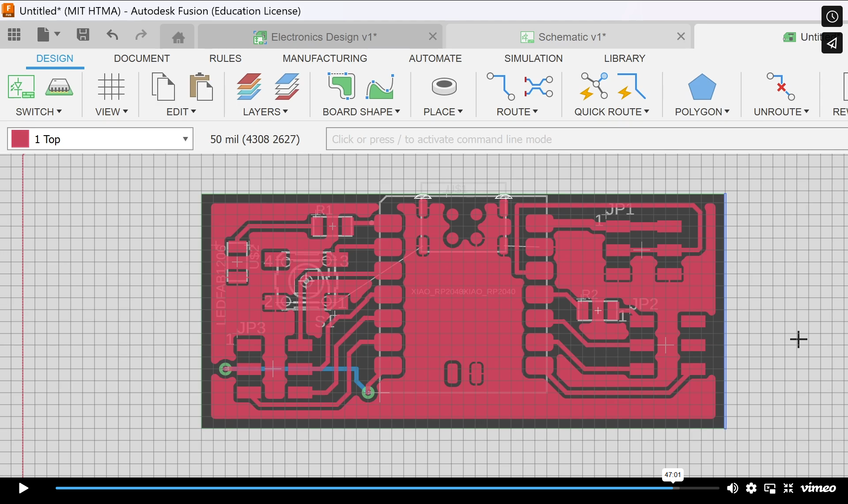The height and width of the screenshot is (504, 848).
Task: Mute the Vimeo video volume
Action: (732, 488)
